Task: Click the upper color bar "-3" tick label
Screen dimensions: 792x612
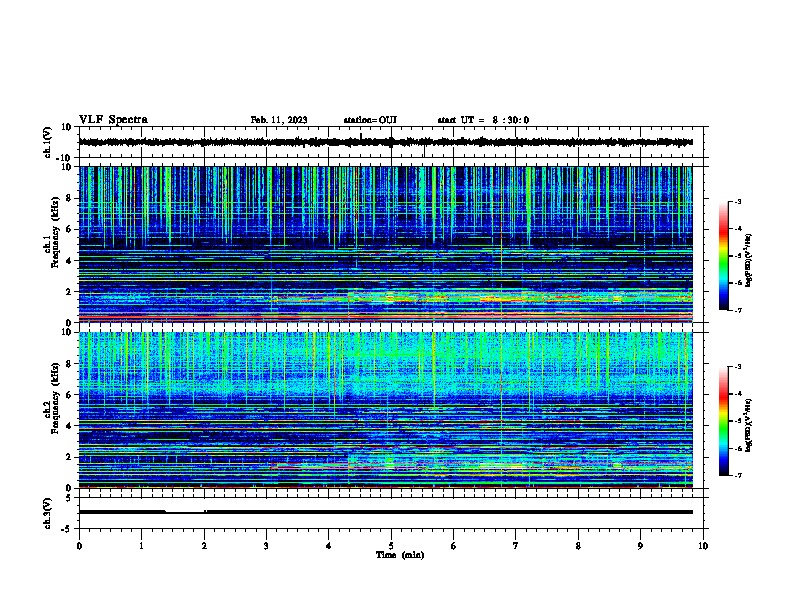Action: click(x=737, y=201)
